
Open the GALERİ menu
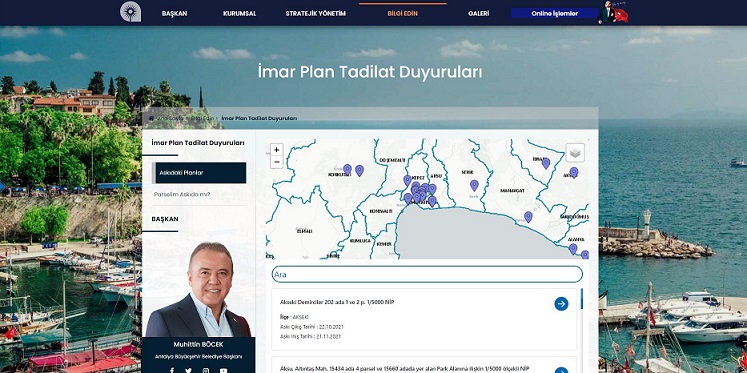[478, 13]
